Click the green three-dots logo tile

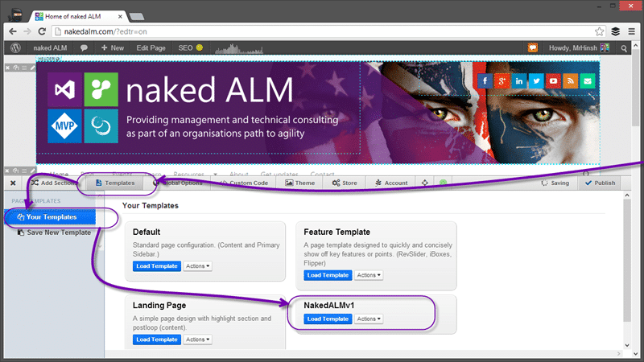(101, 89)
